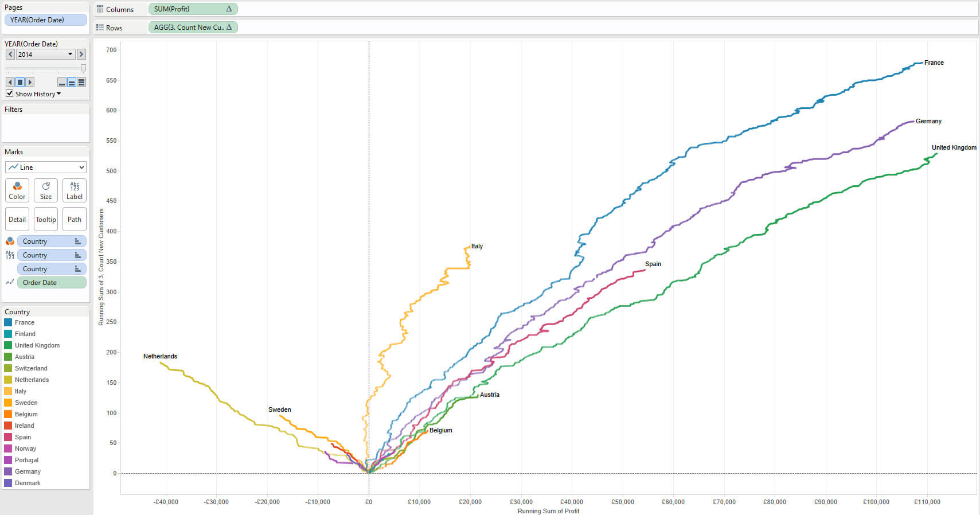Click the Italy label on the chart

(477, 246)
